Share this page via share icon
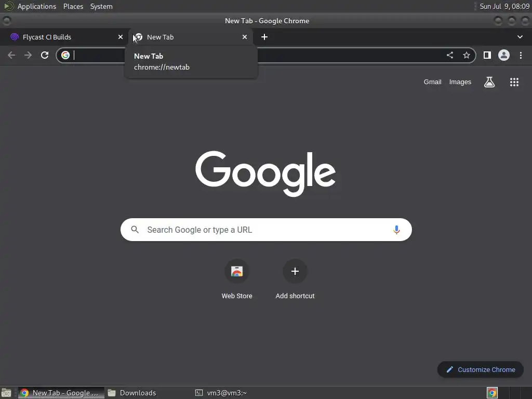The width and height of the screenshot is (532, 399). point(450,55)
